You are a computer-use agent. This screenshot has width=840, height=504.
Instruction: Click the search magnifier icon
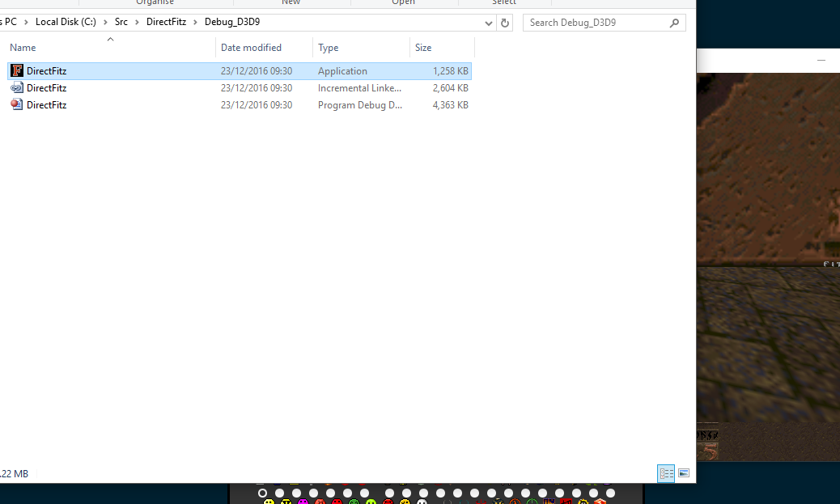click(x=675, y=23)
